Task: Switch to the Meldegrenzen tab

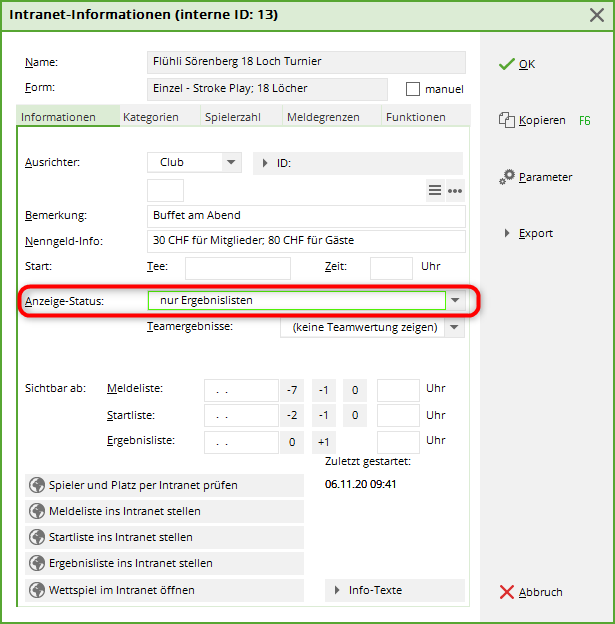Action: point(332,117)
